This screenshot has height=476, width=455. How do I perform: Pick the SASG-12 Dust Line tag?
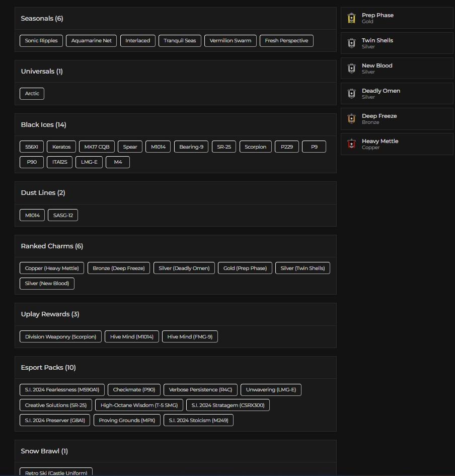click(63, 216)
